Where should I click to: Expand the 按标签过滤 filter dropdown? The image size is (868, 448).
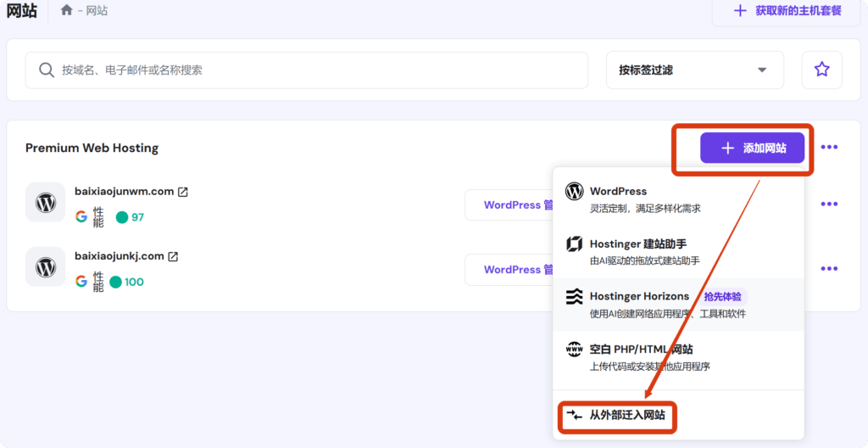pyautogui.click(x=694, y=70)
